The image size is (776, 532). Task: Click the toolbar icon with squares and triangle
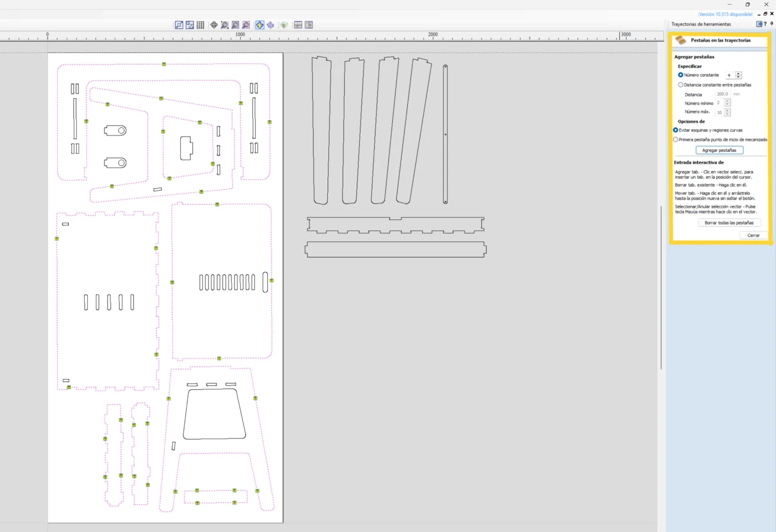(190, 25)
